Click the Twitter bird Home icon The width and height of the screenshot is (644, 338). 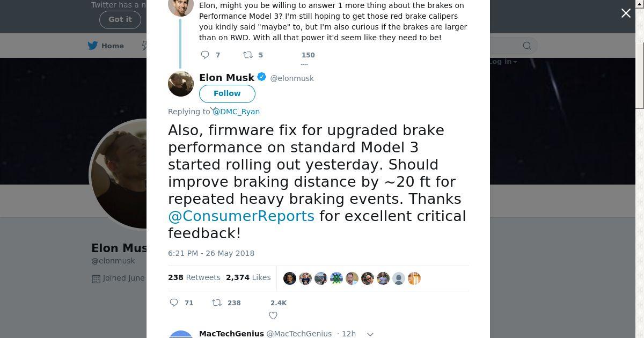93,46
